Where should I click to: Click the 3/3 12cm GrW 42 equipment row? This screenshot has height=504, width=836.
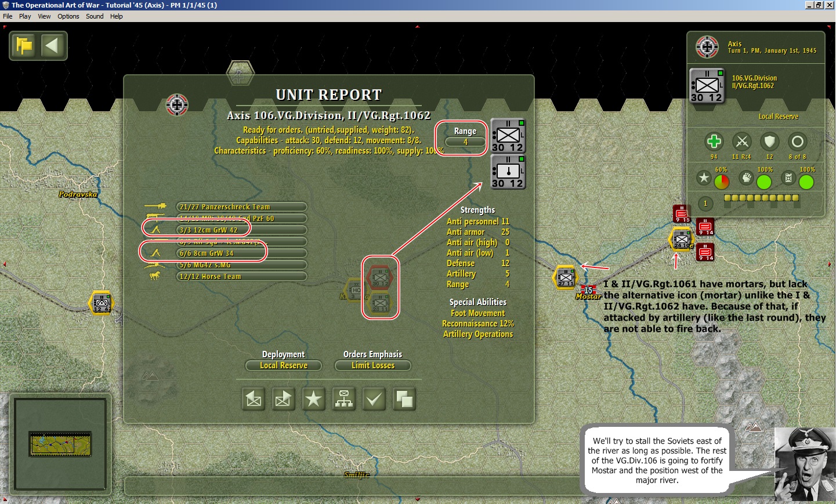[x=241, y=230]
